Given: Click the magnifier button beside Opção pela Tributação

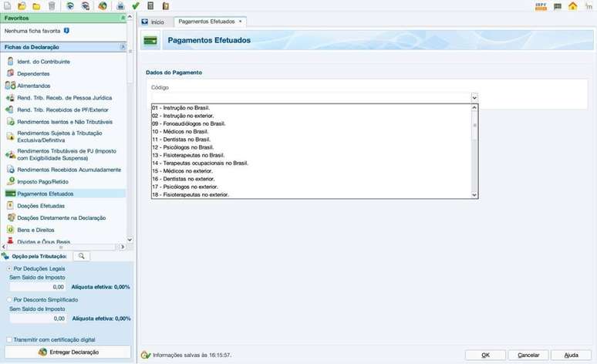Looking at the screenshot, I should click(x=81, y=256).
